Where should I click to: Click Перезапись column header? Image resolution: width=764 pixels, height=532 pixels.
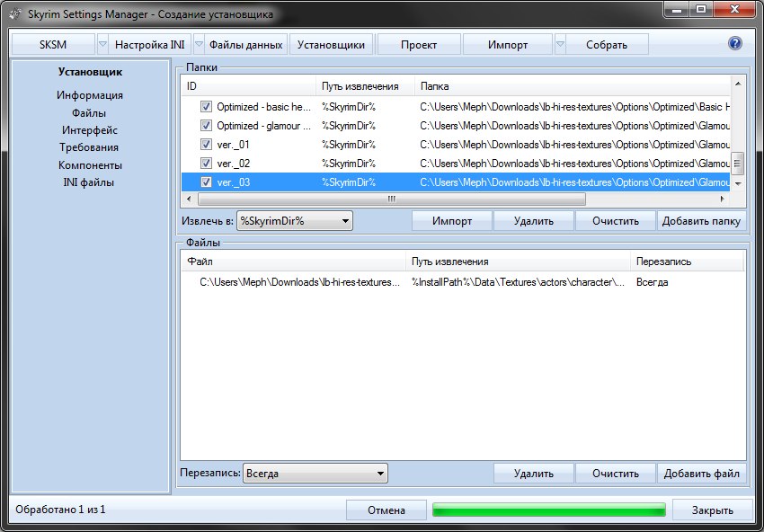point(687,262)
